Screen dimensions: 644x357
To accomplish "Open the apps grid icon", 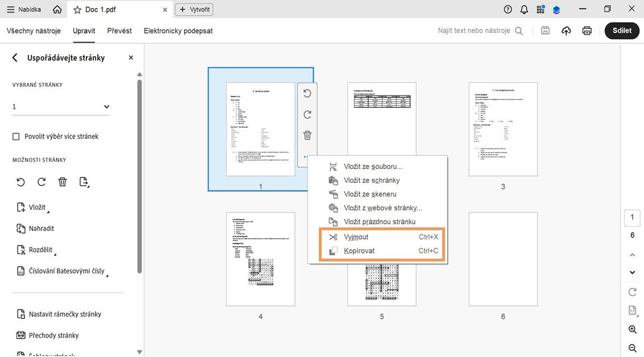I will pyautogui.click(x=541, y=10).
